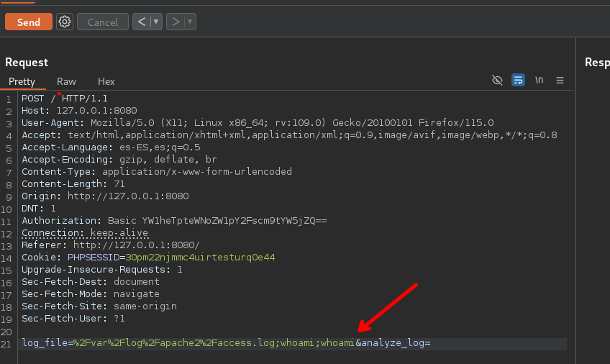Screen dimensions: 610x364
Task: Click the analyze_log= parameter in body
Action: pos(396,343)
